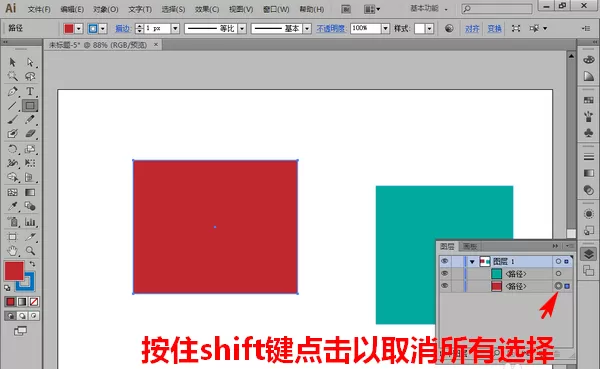Click target circle of the teal <路径> row
The width and height of the screenshot is (600, 369).
pos(558,273)
